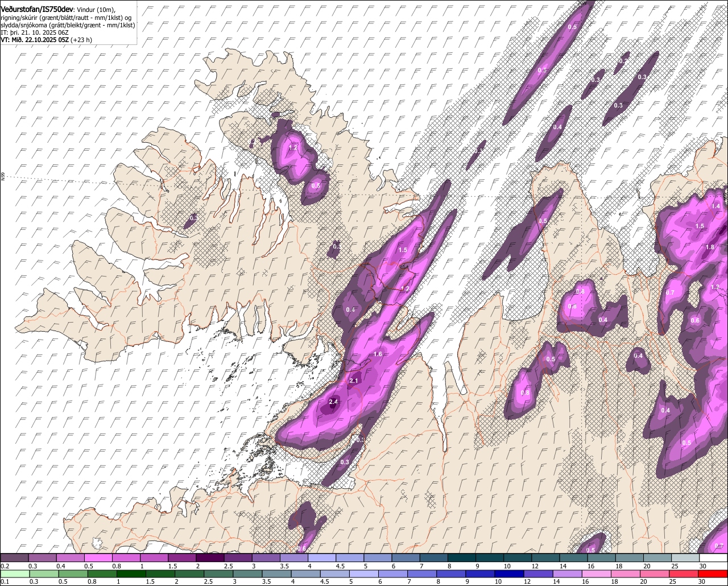Click the 30 label in the snow legend row
The height and width of the screenshot is (586, 728).
pos(703,566)
